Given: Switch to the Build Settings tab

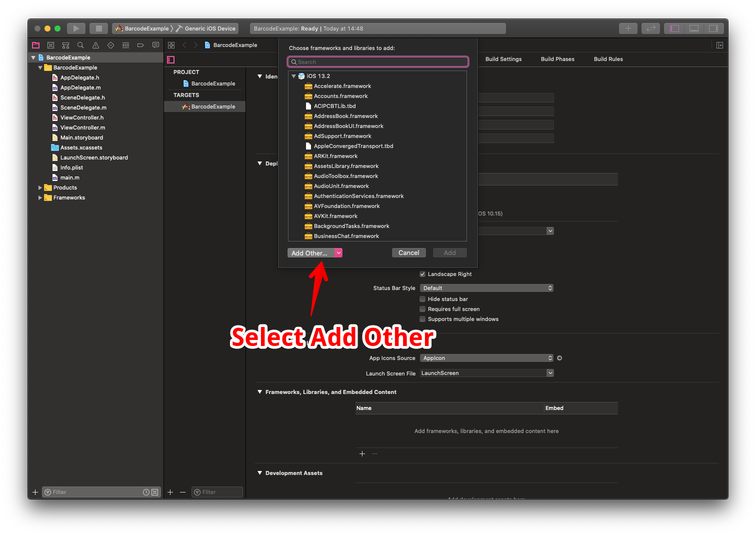Looking at the screenshot, I should pyautogui.click(x=503, y=59).
